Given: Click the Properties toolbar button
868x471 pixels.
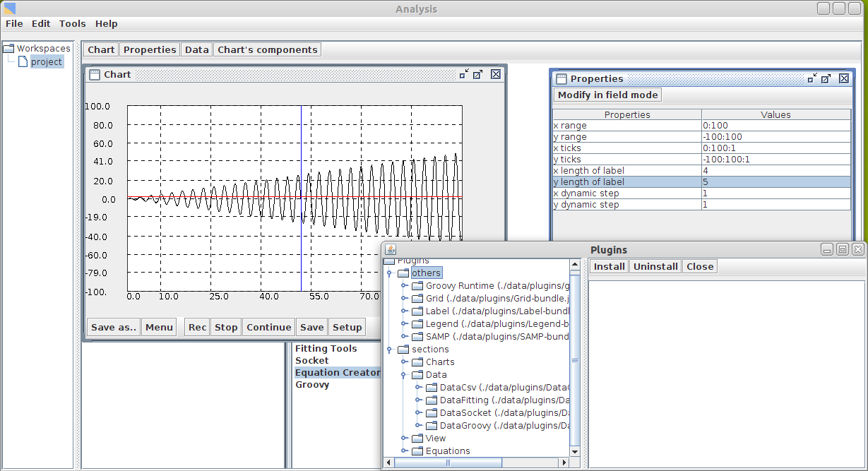Looking at the screenshot, I should tap(150, 49).
